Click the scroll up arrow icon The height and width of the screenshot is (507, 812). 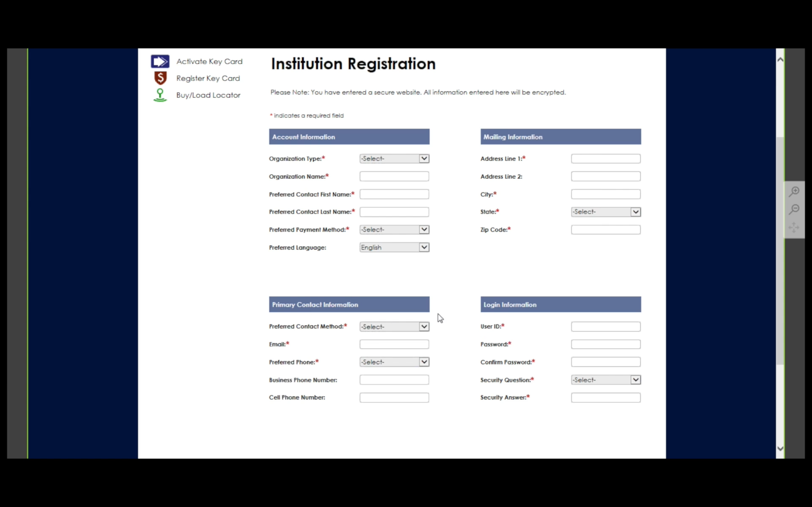pos(780,60)
